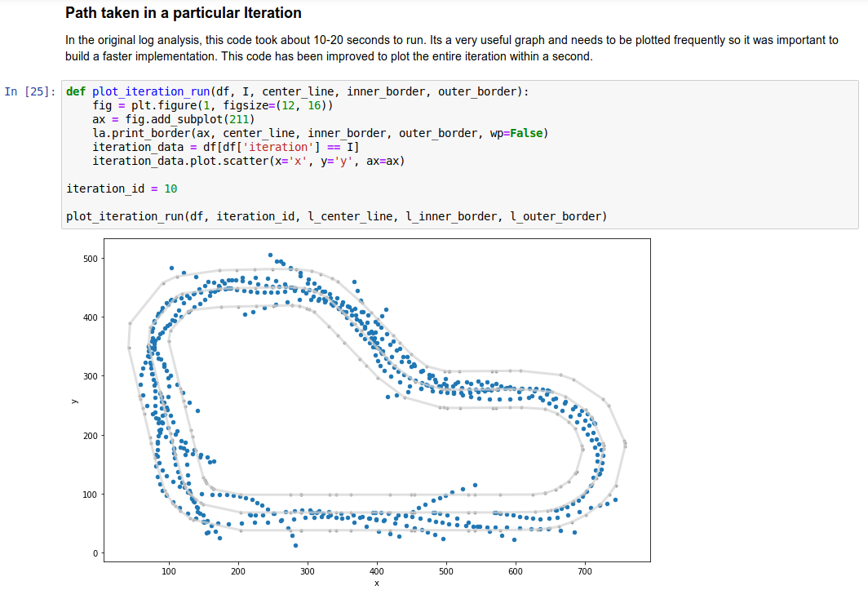Place cursor in def plot_iteration_run line
868x599 pixels.
click(297, 91)
